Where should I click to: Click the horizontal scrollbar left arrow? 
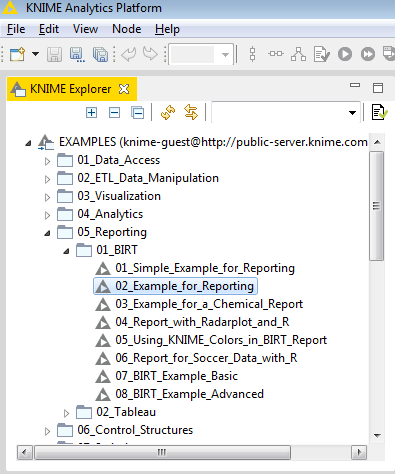pos(24,452)
